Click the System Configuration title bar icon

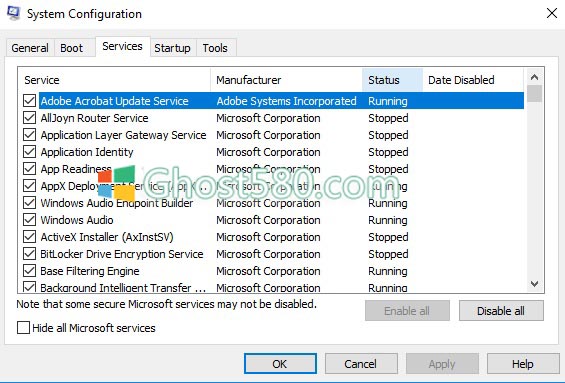[x=13, y=13]
